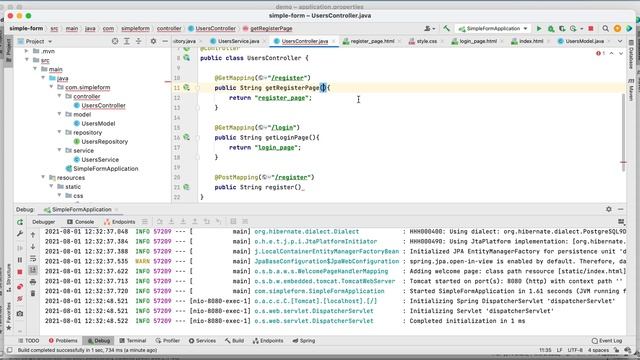Click gutter icon on line 21
The image size is (640, 360).
click(x=187, y=187)
